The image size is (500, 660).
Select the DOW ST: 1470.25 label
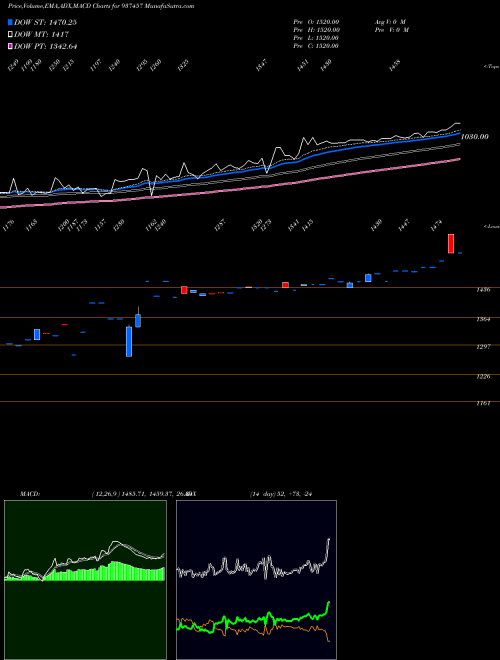45,22
